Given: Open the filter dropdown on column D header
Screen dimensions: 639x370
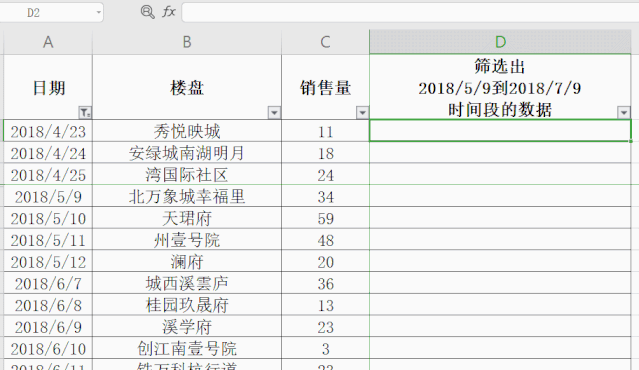Looking at the screenshot, I should [x=624, y=112].
